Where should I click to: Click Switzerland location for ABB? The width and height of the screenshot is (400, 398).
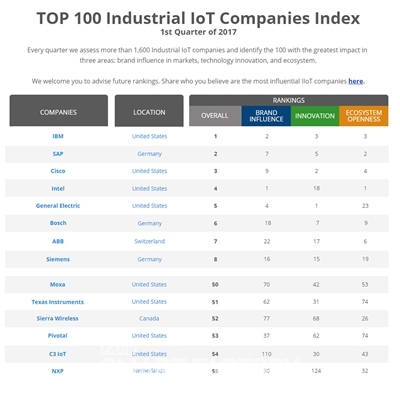149,241
